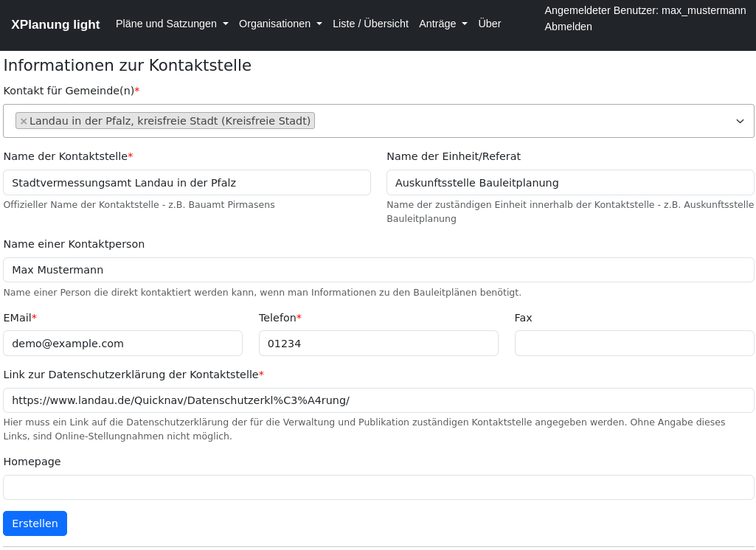756x550 pixels.
Task: Focus the Name der Einheit/Referat field
Action: click(570, 183)
